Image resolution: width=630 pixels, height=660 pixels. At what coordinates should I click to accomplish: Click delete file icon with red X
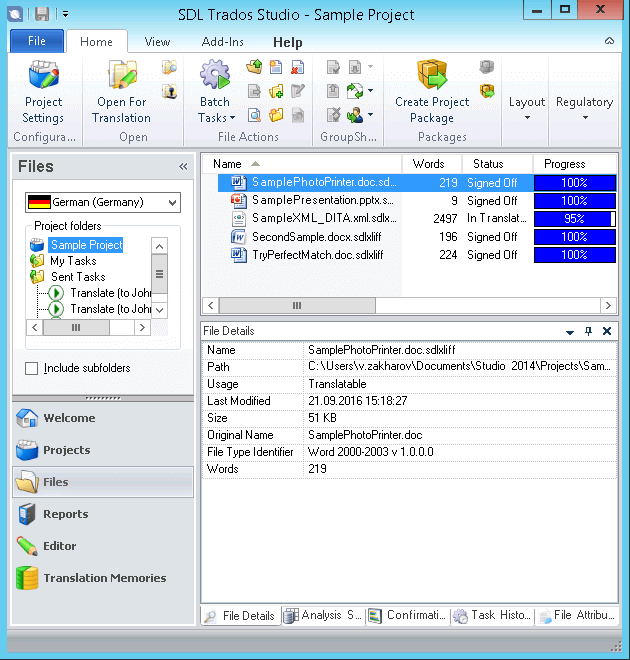click(298, 67)
